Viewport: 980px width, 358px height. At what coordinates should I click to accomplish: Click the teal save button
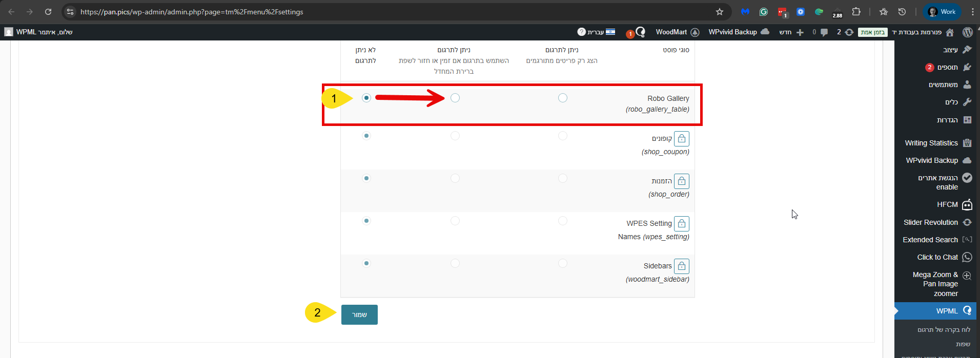pos(359,314)
